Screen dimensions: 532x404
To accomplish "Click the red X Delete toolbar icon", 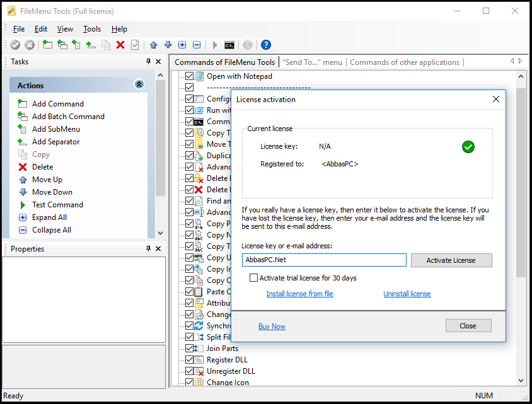I will pos(120,45).
